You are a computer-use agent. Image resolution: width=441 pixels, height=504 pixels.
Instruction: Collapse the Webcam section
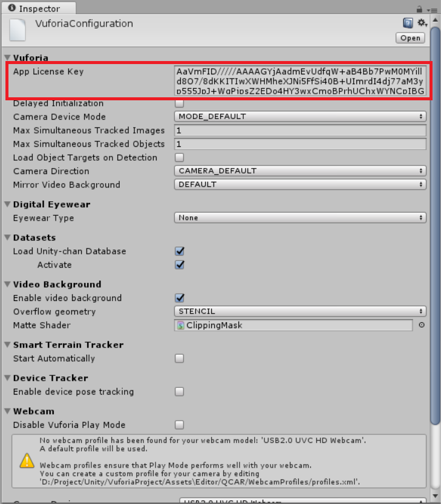tap(8, 411)
